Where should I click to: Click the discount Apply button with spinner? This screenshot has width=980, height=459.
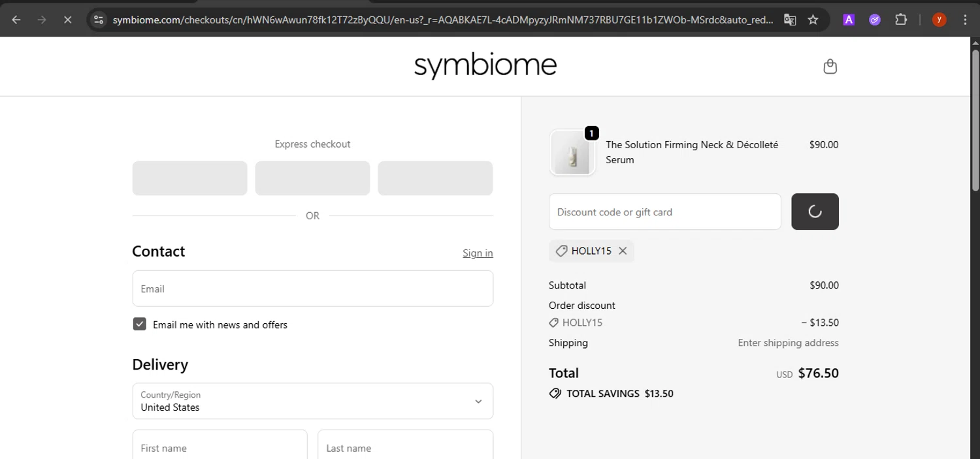coord(815,212)
